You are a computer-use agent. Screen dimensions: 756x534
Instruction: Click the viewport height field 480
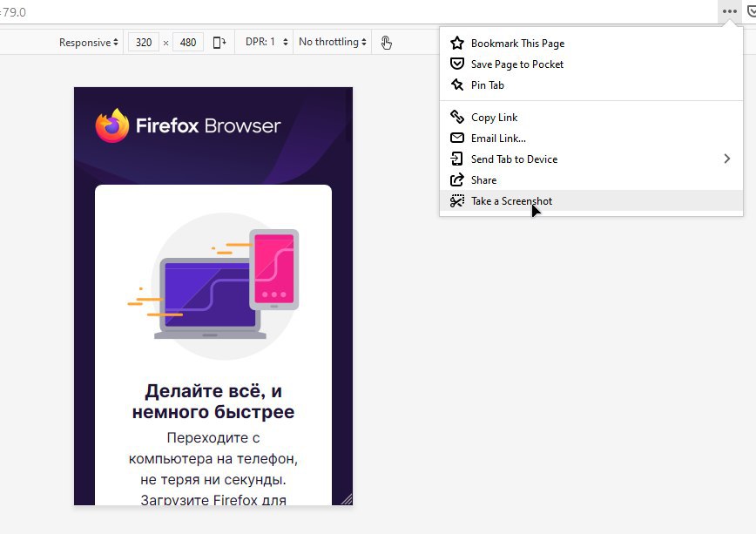click(x=188, y=43)
